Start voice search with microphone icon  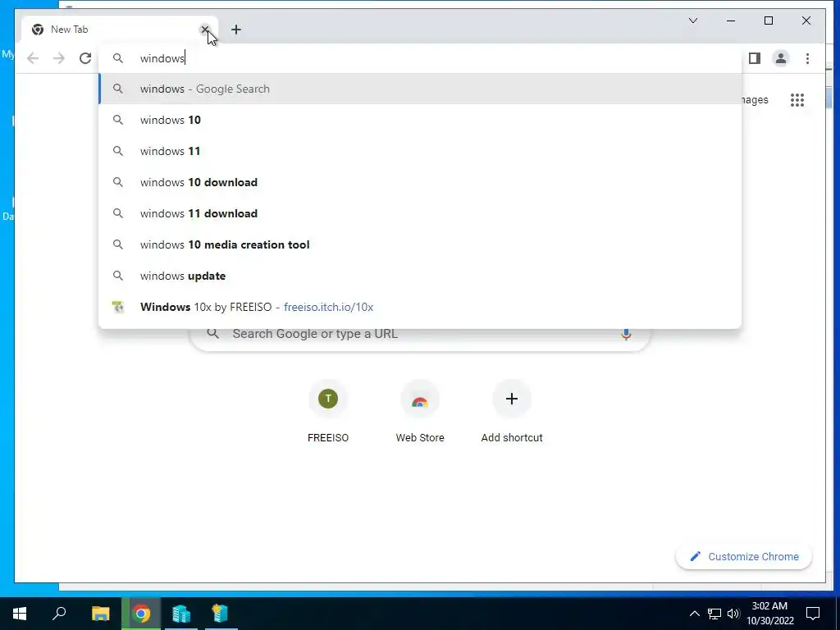pos(626,335)
